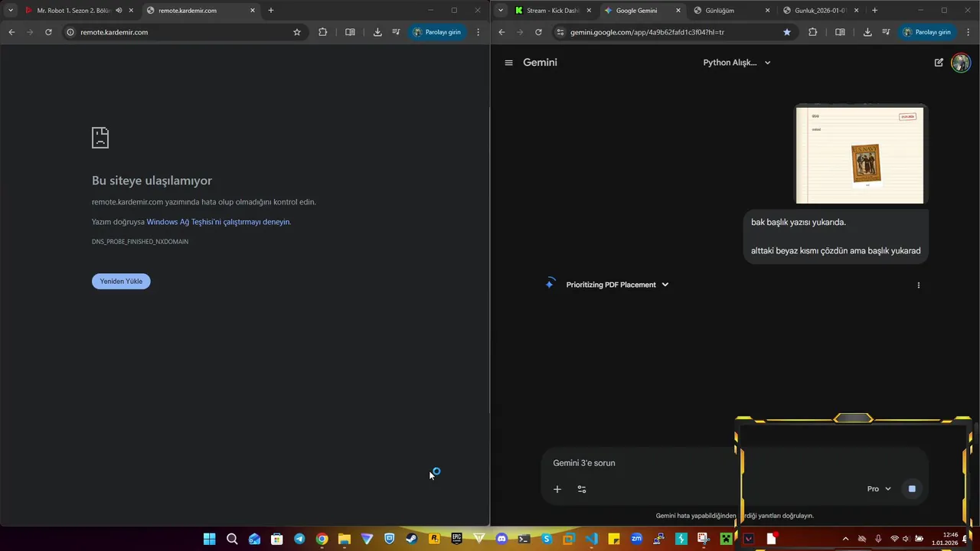Open the Windows Start menu
This screenshot has height=551, width=980.
click(209, 539)
